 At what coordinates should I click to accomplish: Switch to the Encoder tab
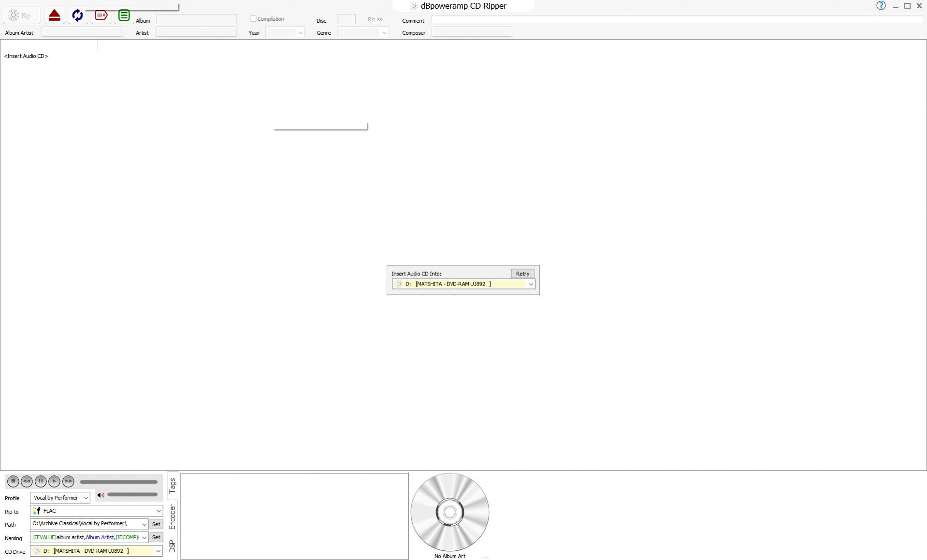pos(173,517)
